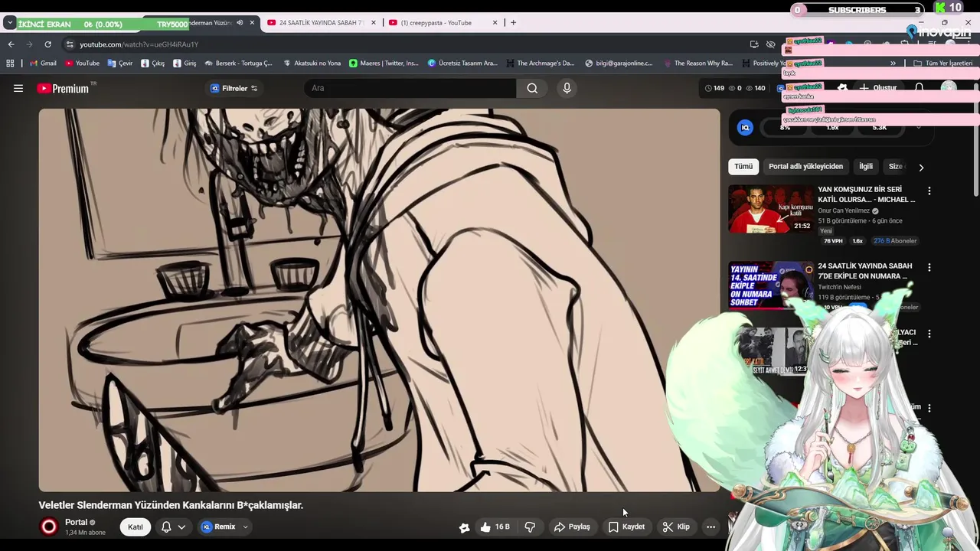Select the İlgili chip
This screenshot has width=980, height=551.
[866, 166]
